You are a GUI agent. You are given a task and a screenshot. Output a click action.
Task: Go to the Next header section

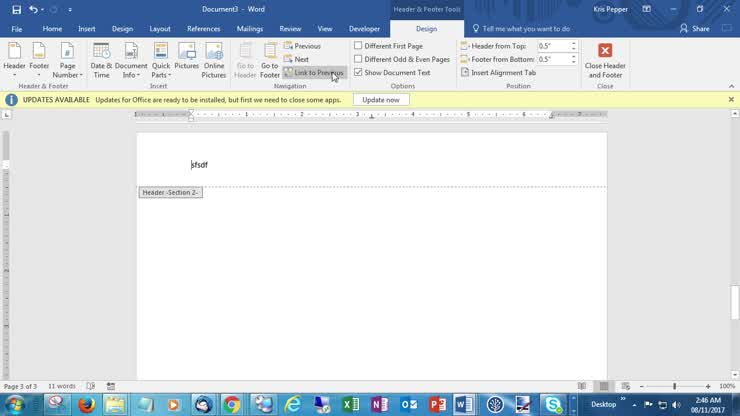pos(296,59)
